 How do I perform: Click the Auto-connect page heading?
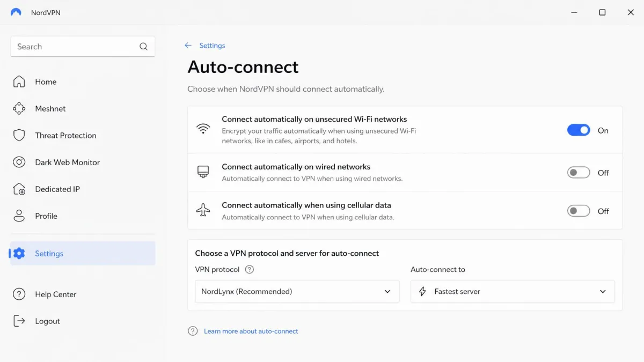click(243, 67)
